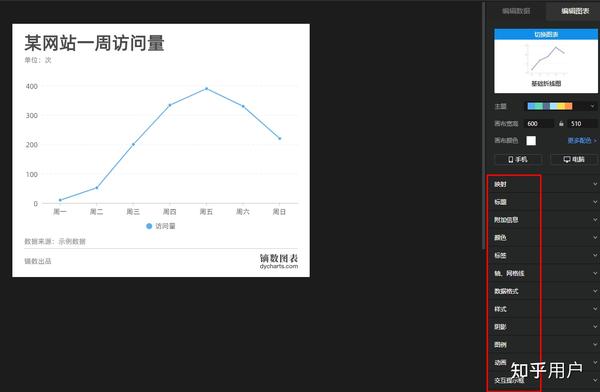Click the 单位：次 subtitle text
Screen dimensions: 600x392
click(x=38, y=60)
